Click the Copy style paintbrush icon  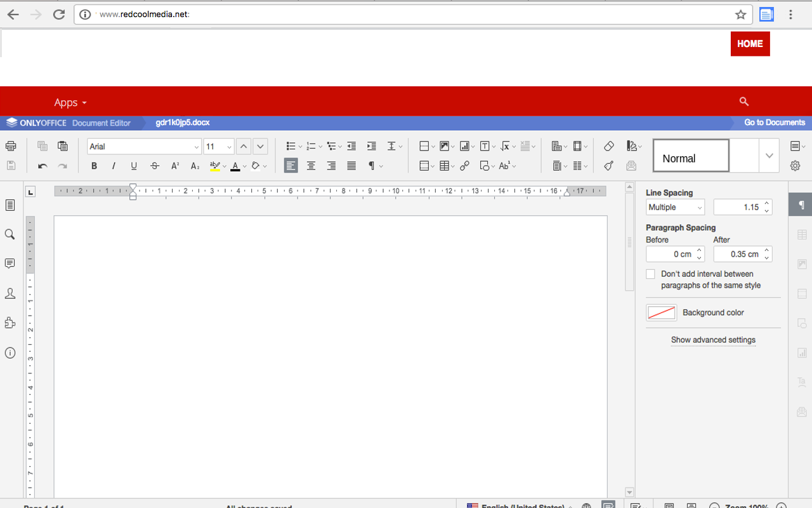tap(609, 166)
